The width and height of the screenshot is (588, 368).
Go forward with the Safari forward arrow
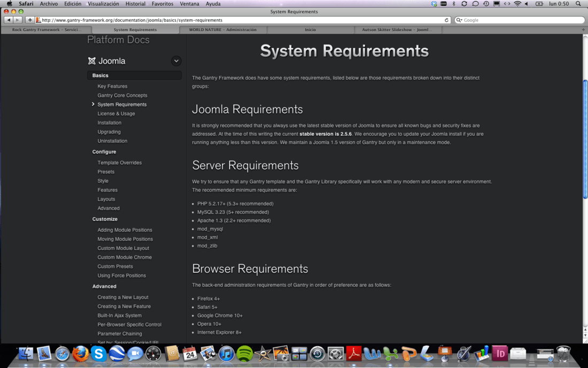[x=17, y=20]
